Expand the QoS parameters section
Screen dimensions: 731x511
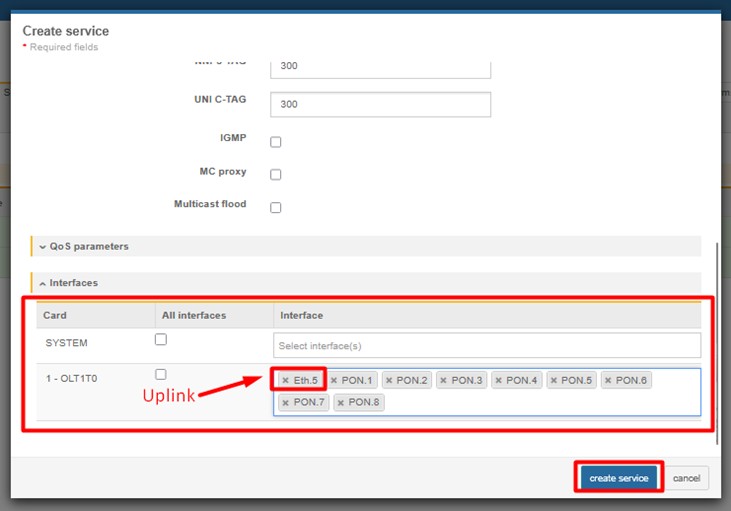point(89,246)
